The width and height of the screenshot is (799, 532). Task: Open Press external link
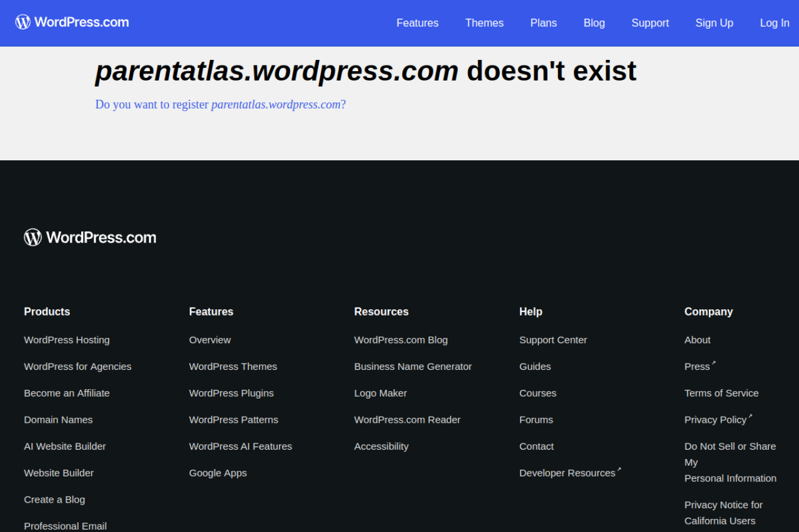point(700,366)
